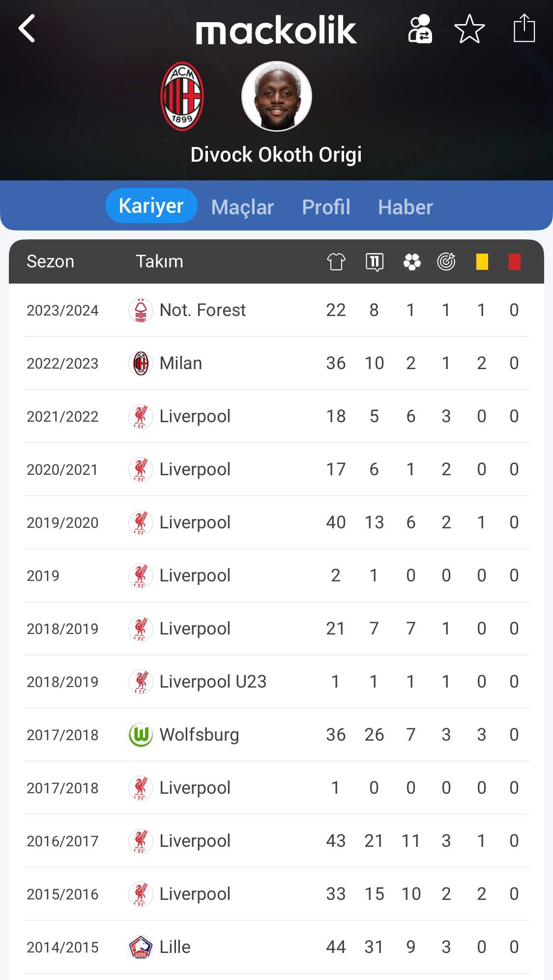Tap the share icon
This screenshot has height=980, width=553.
[x=524, y=29]
